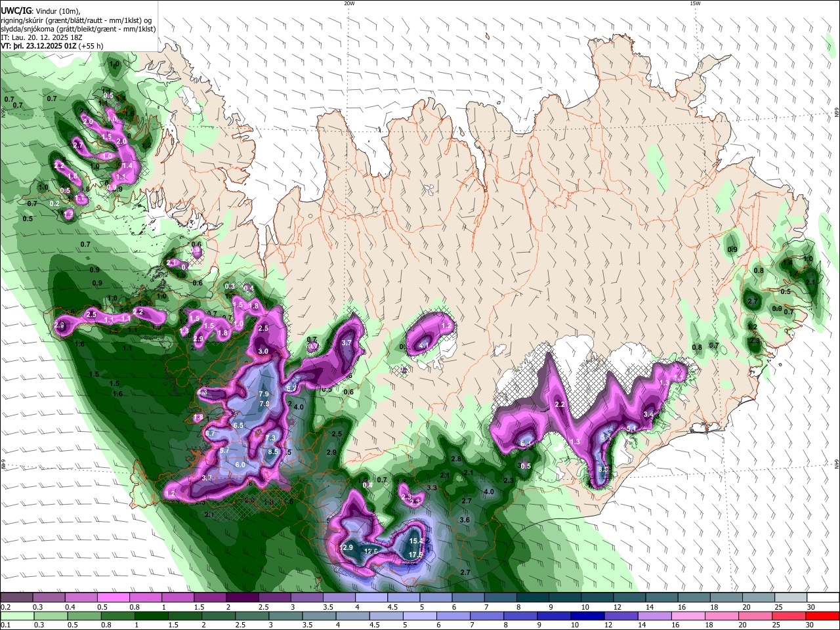Click the 6.0 precipitation value on map
840x630 pixels.
coord(240,465)
